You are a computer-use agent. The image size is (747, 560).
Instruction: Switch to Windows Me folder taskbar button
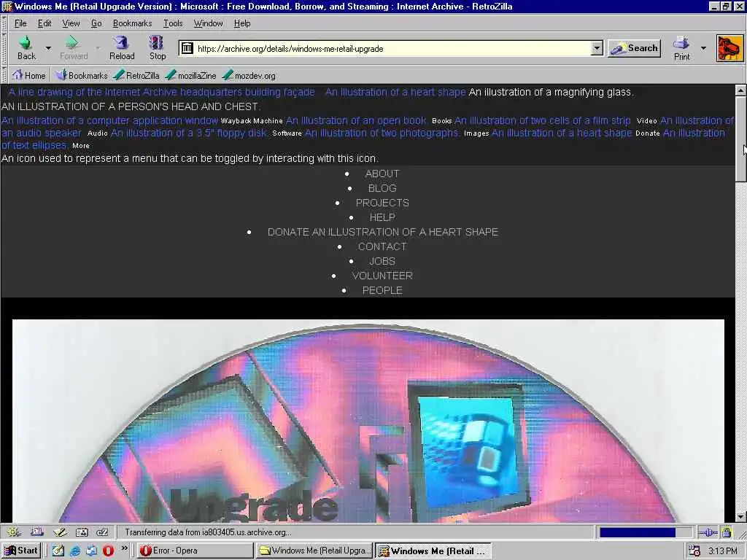point(314,551)
